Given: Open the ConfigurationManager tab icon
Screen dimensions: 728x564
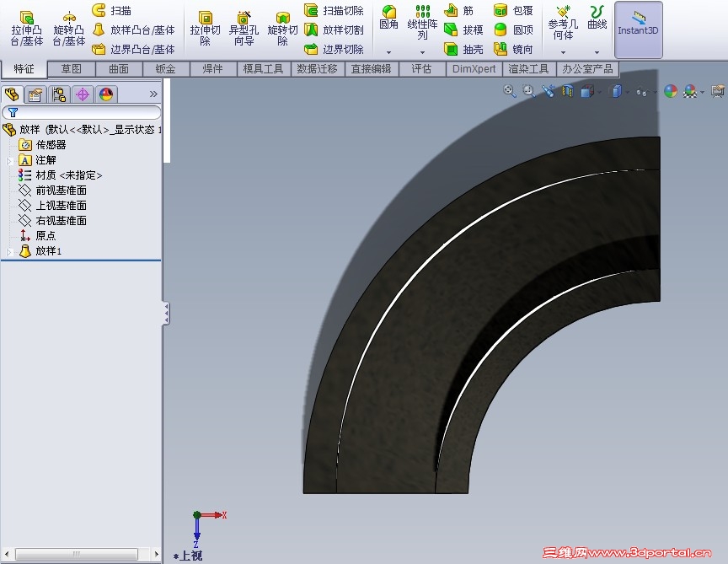Looking at the screenshot, I should [x=59, y=94].
